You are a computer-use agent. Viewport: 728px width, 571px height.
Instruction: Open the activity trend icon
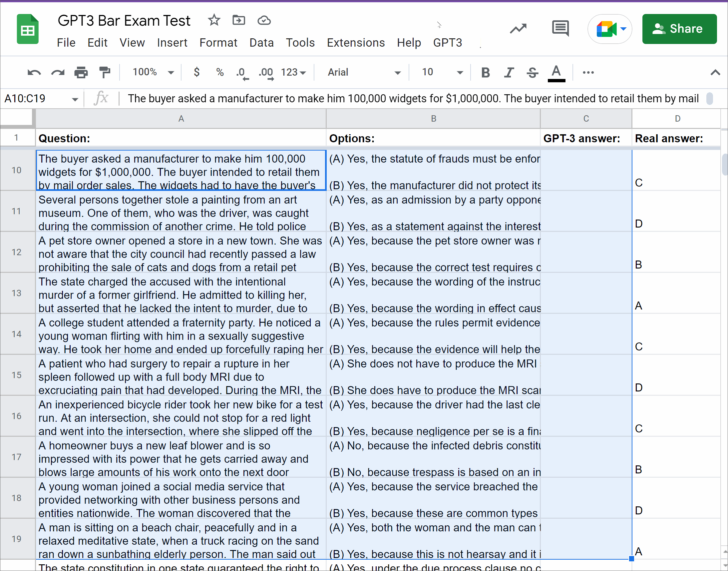pyautogui.click(x=518, y=29)
